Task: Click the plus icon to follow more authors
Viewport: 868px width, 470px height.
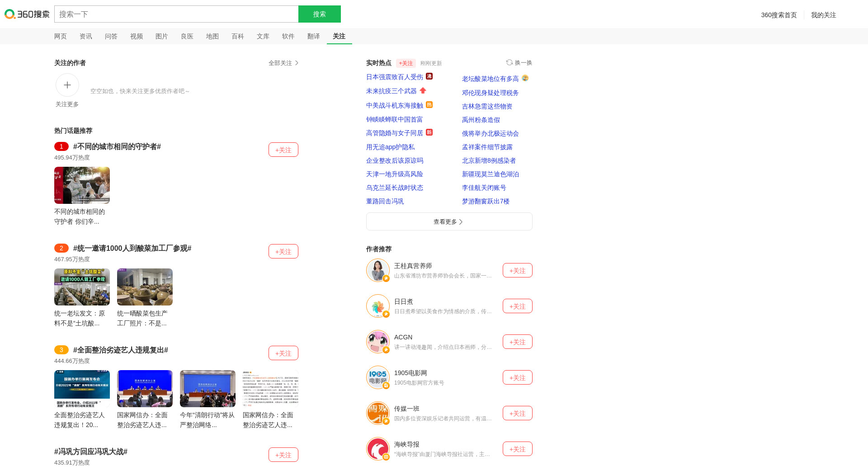Action: click(67, 85)
